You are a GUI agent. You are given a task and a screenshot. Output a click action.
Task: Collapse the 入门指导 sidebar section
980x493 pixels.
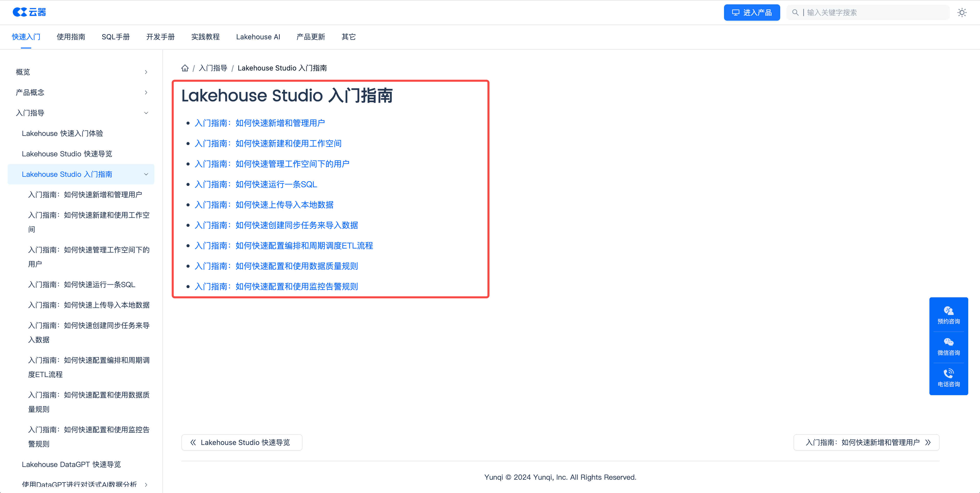click(x=146, y=113)
